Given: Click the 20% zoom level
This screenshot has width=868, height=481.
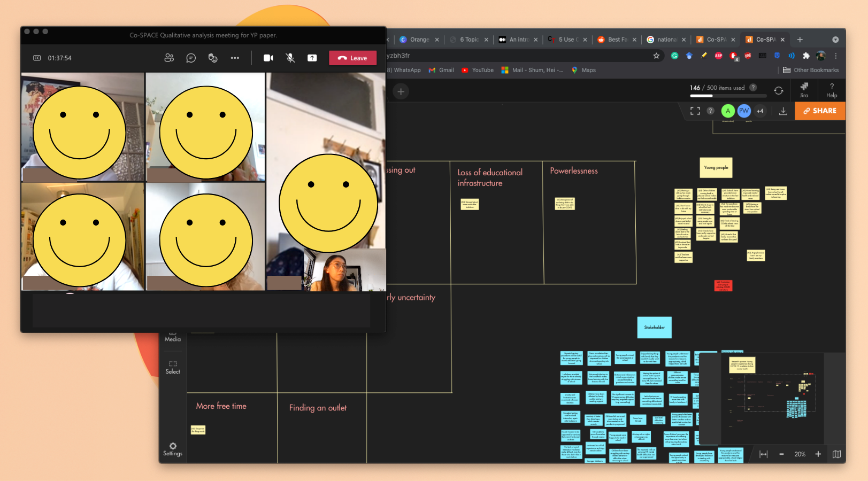Looking at the screenshot, I should pos(800,454).
